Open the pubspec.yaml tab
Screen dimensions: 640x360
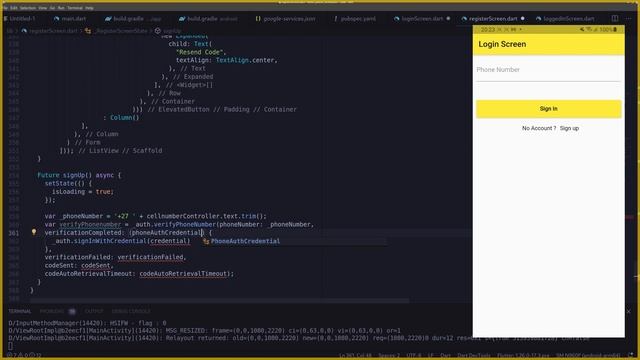(x=354, y=19)
